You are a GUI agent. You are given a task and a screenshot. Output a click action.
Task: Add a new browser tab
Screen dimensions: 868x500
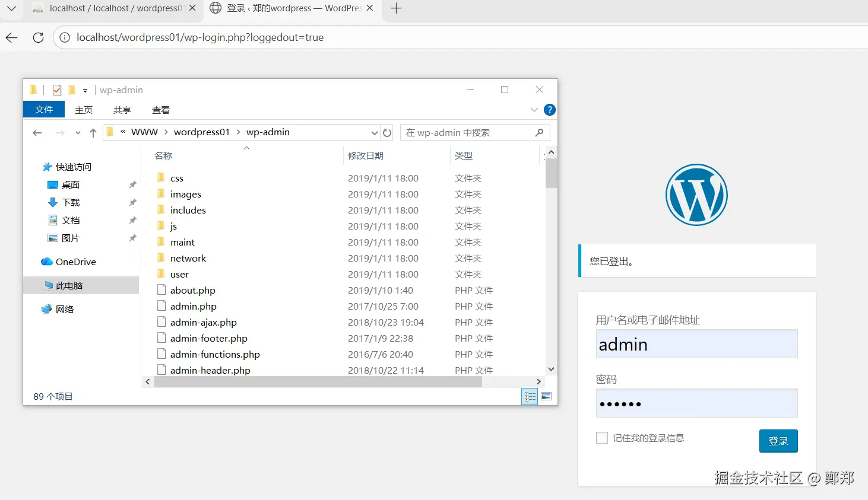pyautogui.click(x=397, y=8)
